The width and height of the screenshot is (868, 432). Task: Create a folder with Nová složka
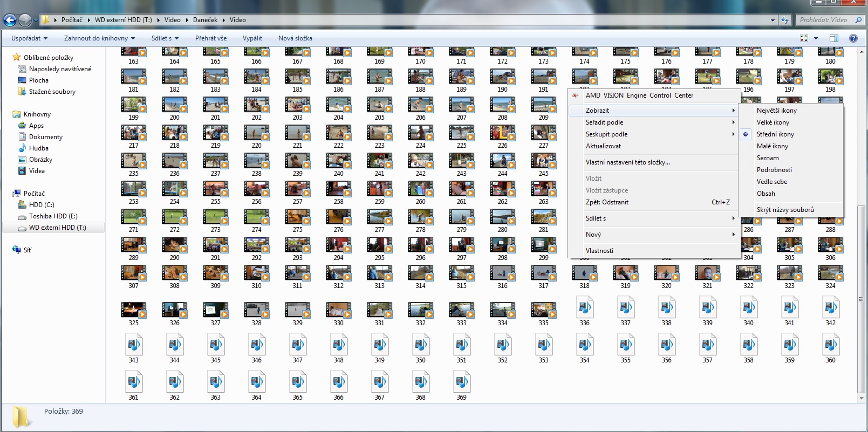(x=295, y=38)
